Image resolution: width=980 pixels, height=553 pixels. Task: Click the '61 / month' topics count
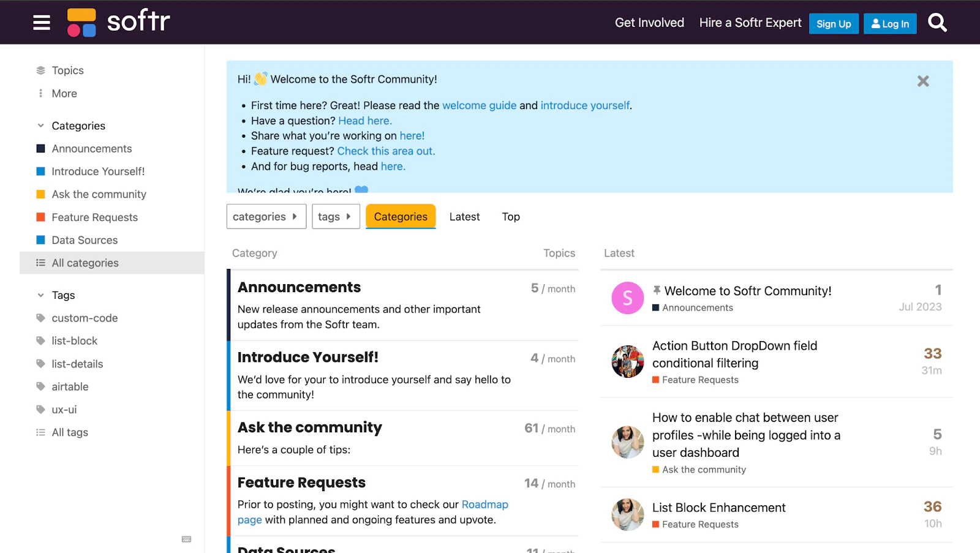(x=550, y=429)
